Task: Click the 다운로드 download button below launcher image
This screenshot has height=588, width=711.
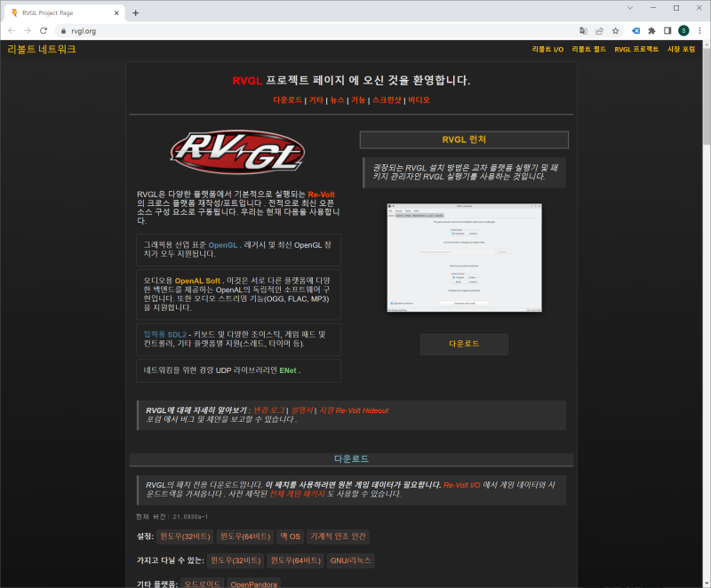Action: coord(464,344)
